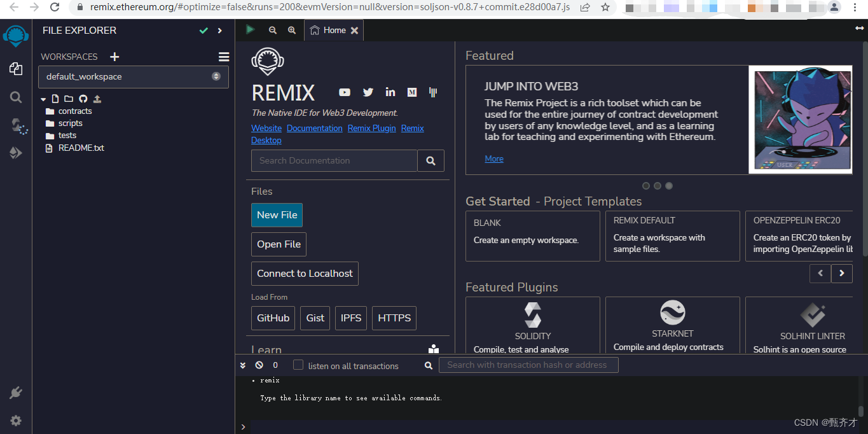
Task: Open the default_workspace selector dropdown
Action: click(134, 76)
